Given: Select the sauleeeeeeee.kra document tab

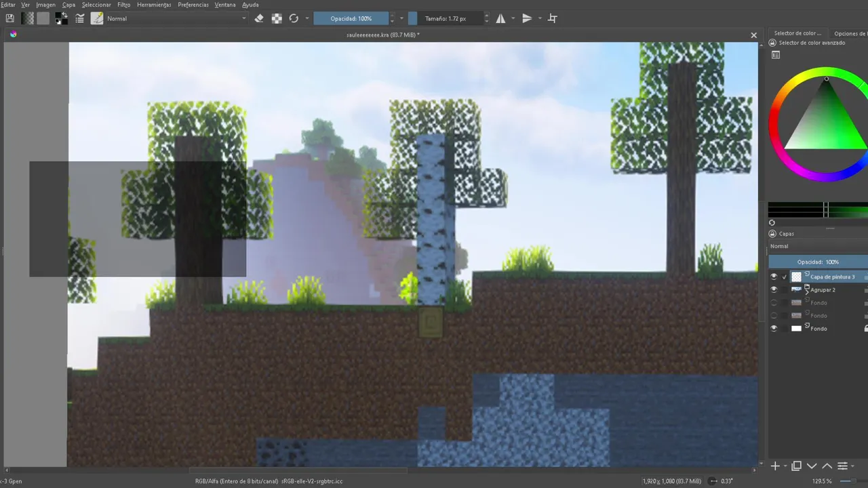Looking at the screenshot, I should 382,35.
